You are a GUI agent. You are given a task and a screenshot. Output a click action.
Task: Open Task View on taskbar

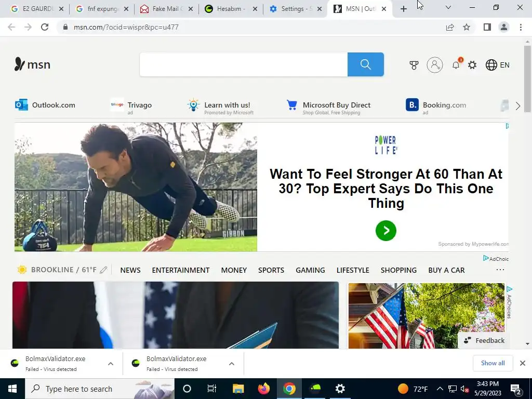[x=212, y=389]
